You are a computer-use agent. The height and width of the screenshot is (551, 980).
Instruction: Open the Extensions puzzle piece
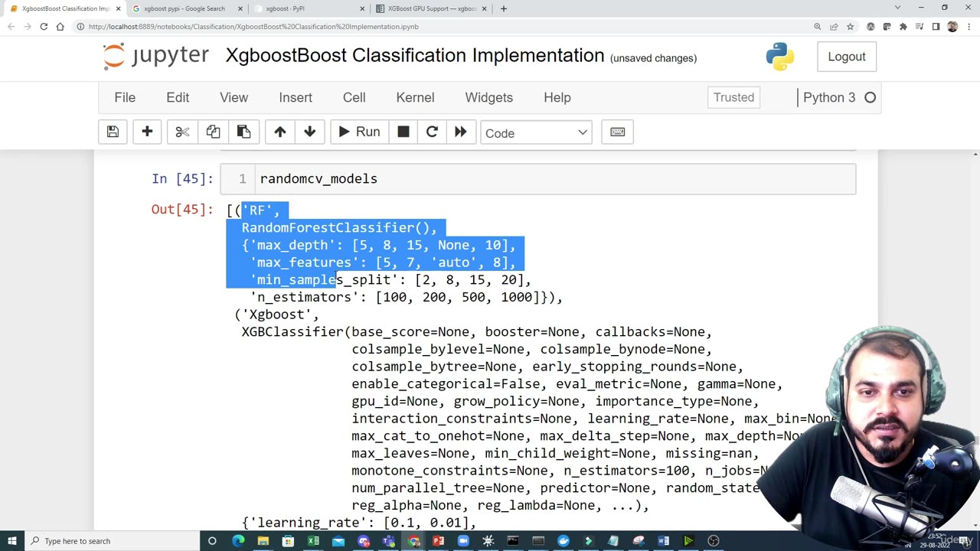click(903, 27)
